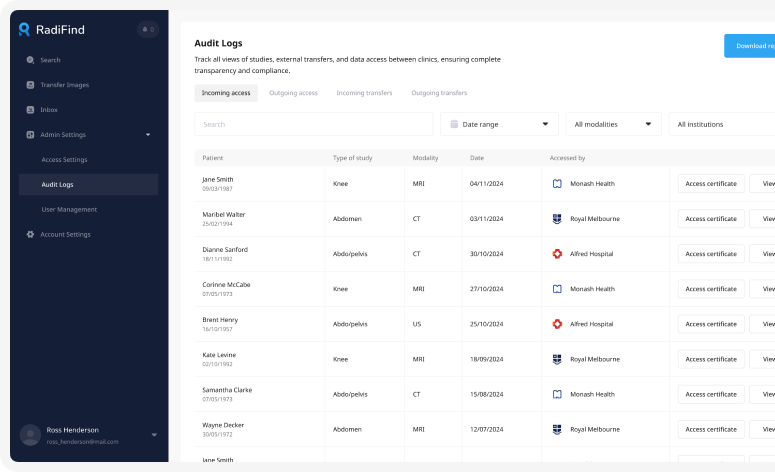Open the All modalities dropdown
This screenshot has height=472, width=775.
pos(613,124)
